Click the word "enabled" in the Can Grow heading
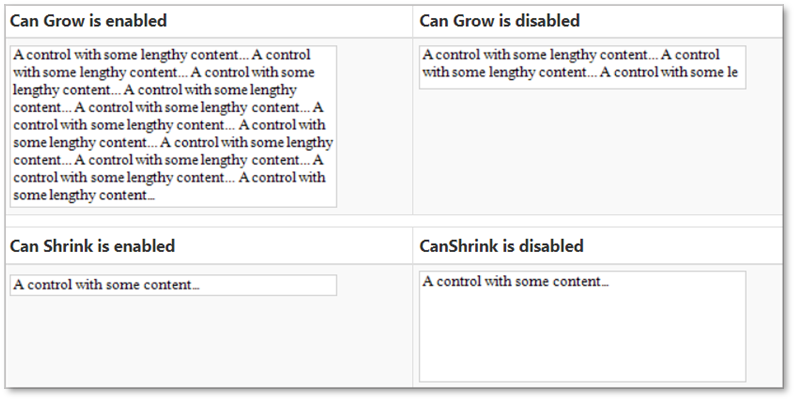795x400 pixels. click(x=138, y=21)
